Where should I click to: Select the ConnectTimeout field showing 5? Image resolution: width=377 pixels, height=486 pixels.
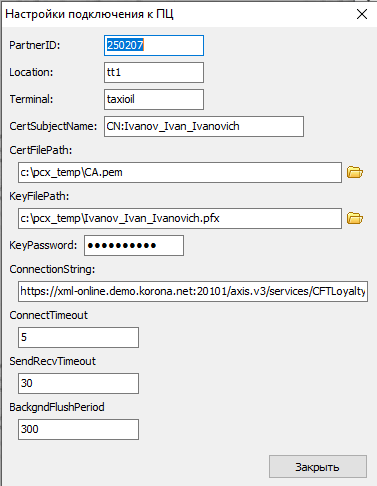78,337
